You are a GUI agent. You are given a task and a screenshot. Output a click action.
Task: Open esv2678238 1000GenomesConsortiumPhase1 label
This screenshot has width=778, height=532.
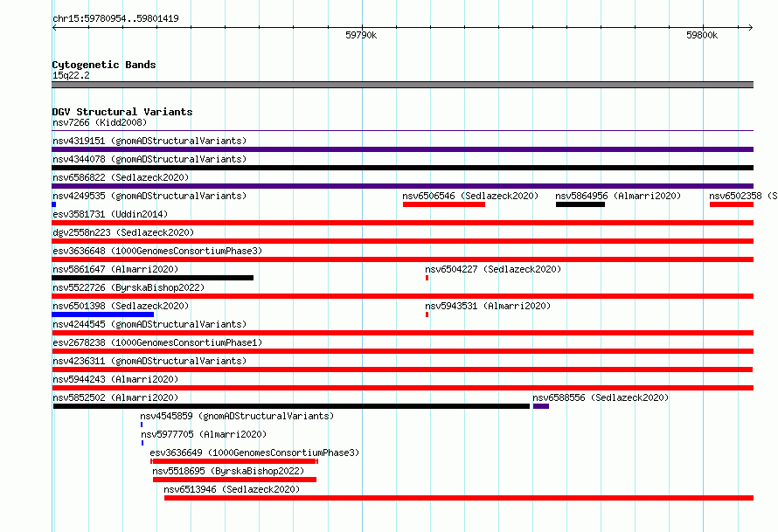157,342
